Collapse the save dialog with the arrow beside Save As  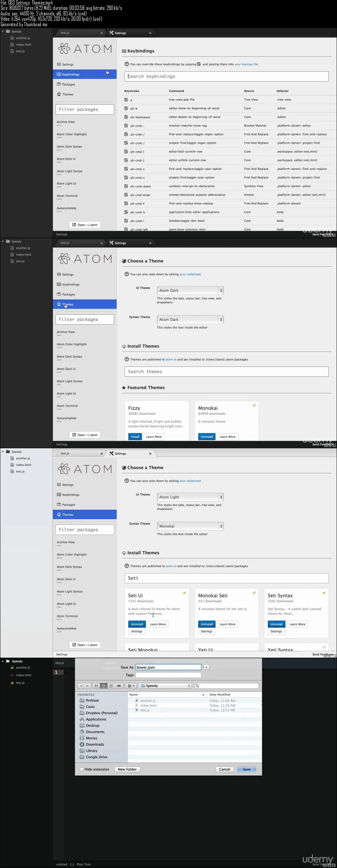[x=206, y=667]
